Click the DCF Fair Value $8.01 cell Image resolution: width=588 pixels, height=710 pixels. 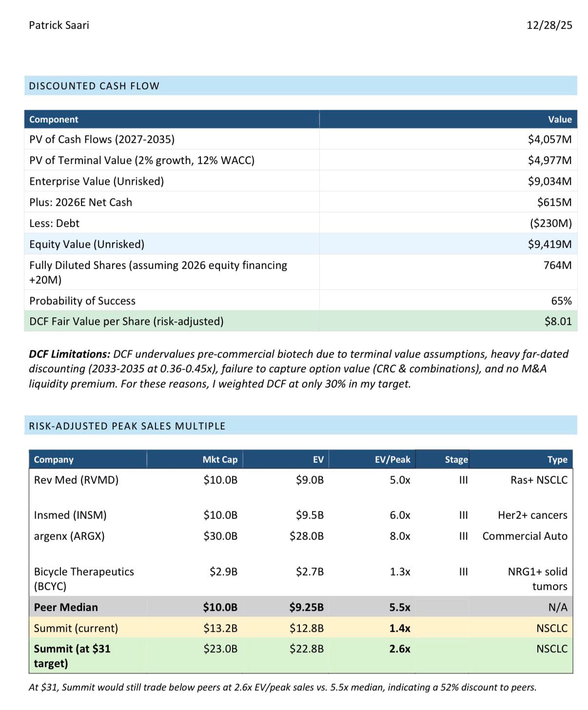558,321
